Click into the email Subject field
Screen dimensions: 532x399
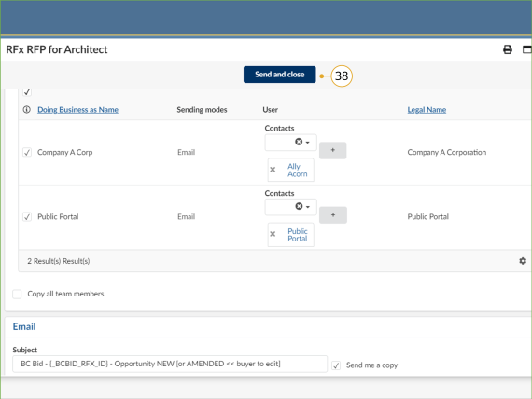(170, 364)
